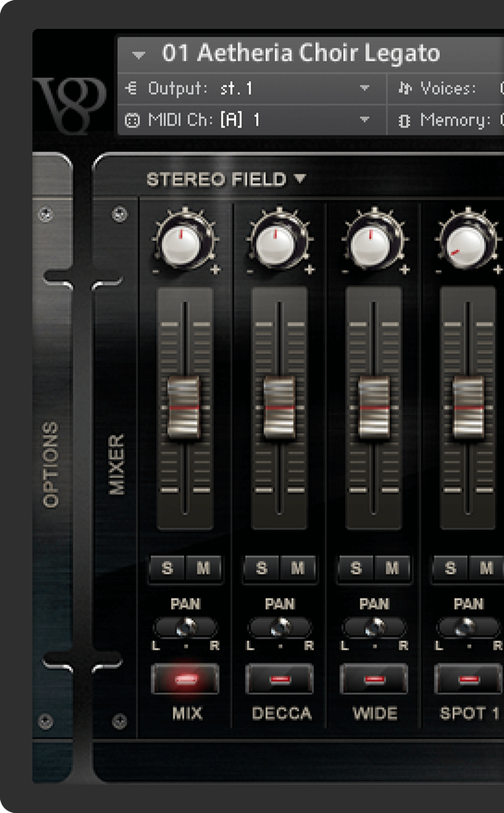The image size is (504, 813).
Task: Solo the MIX channel
Action: pos(167,568)
